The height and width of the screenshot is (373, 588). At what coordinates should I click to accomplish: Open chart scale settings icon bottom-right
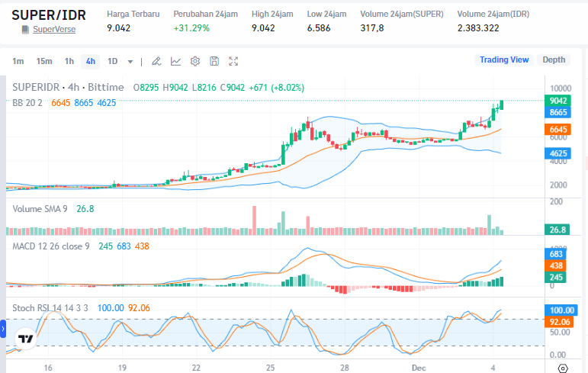563,368
